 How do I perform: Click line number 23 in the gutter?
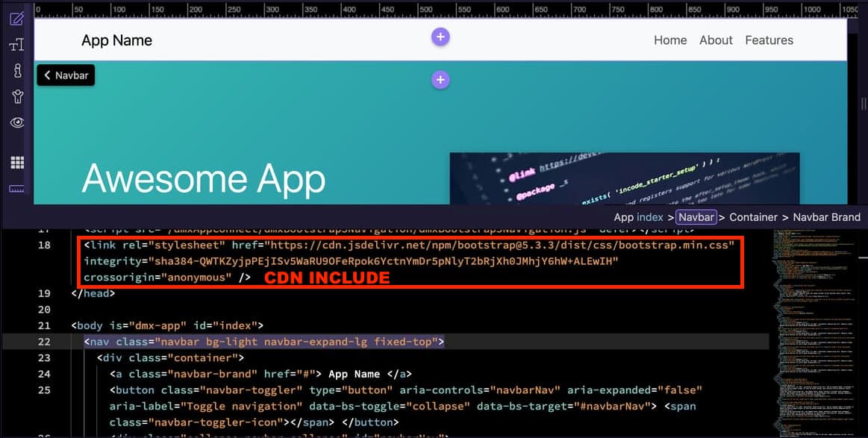tap(44, 357)
